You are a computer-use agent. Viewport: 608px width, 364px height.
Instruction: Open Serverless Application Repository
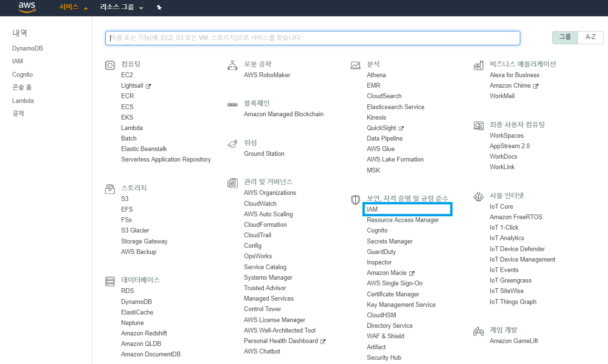tap(166, 160)
